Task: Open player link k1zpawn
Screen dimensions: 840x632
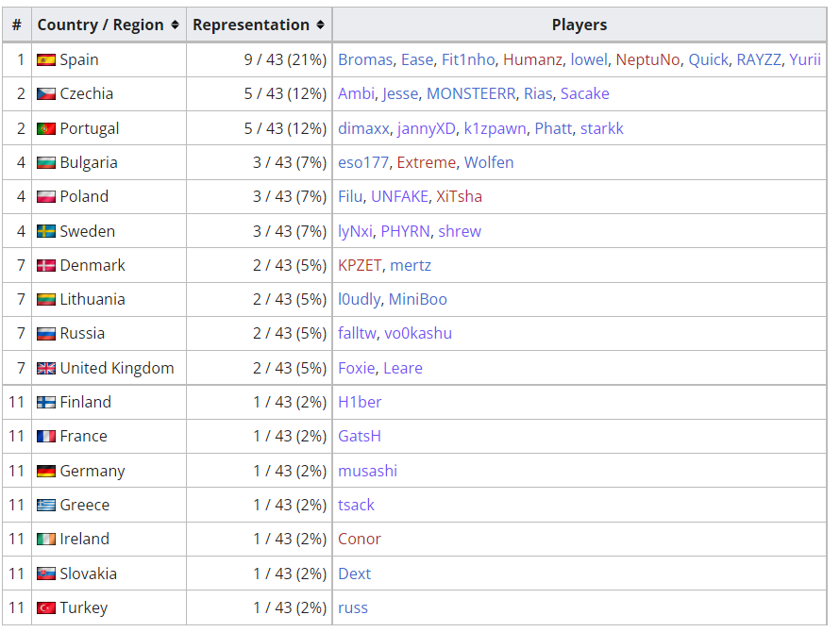Action: [495, 128]
